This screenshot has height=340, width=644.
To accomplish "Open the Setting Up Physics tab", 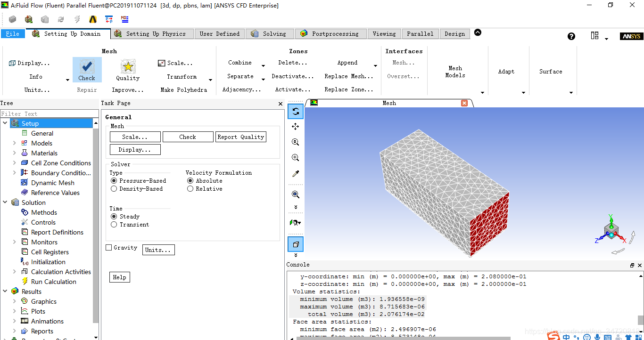I will click(153, 34).
